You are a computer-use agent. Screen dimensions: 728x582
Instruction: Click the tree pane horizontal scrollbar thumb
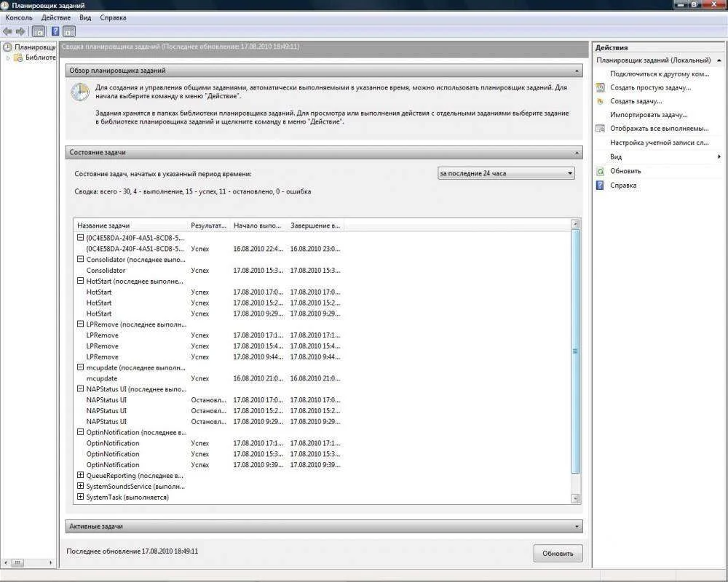point(17,563)
